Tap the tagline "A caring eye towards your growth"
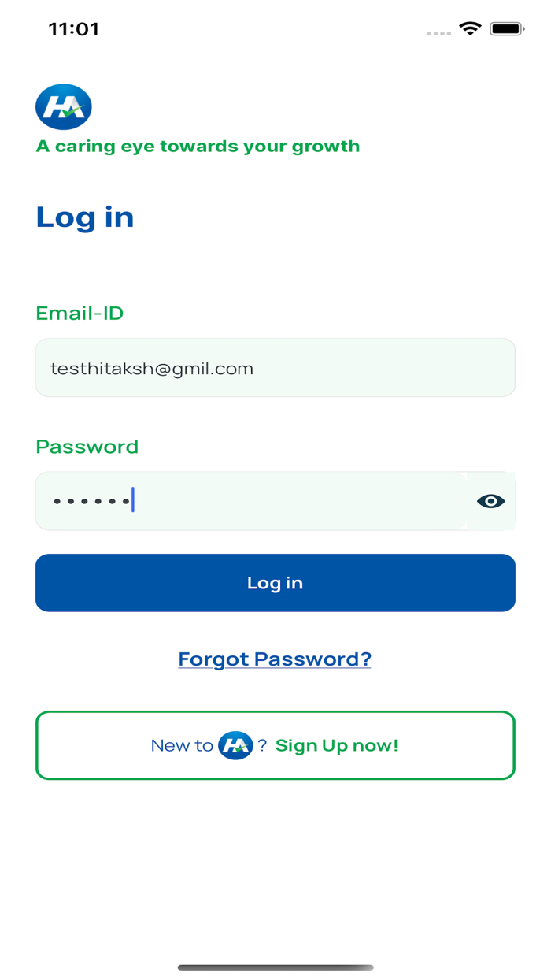This screenshot has height=980, width=551. [x=198, y=147]
